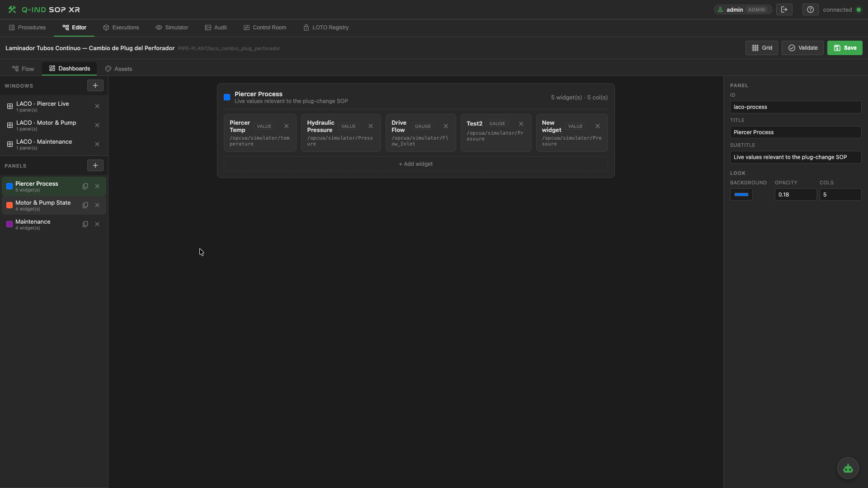The height and width of the screenshot is (488, 868).
Task: Duplicate the Maintenance panel
Action: [x=85, y=224]
